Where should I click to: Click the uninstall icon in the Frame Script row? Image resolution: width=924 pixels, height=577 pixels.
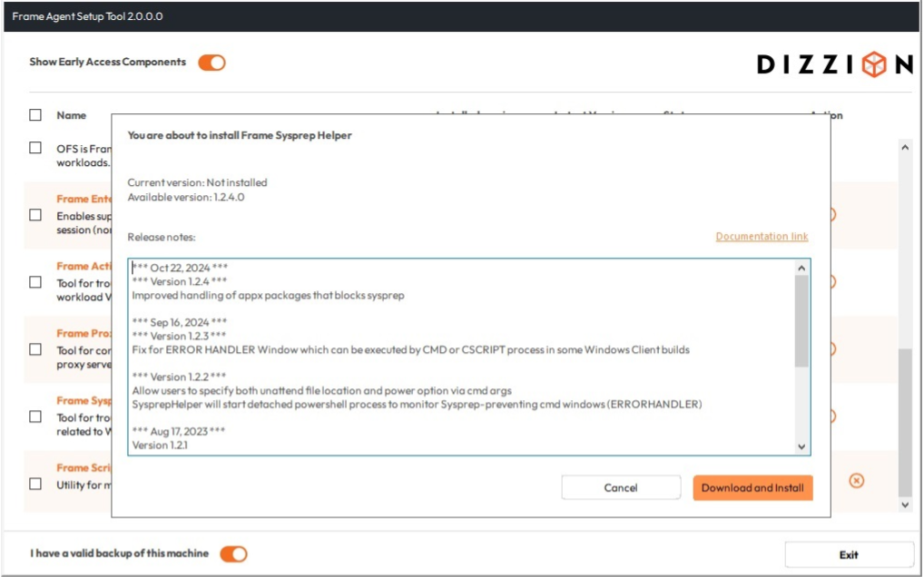click(856, 481)
